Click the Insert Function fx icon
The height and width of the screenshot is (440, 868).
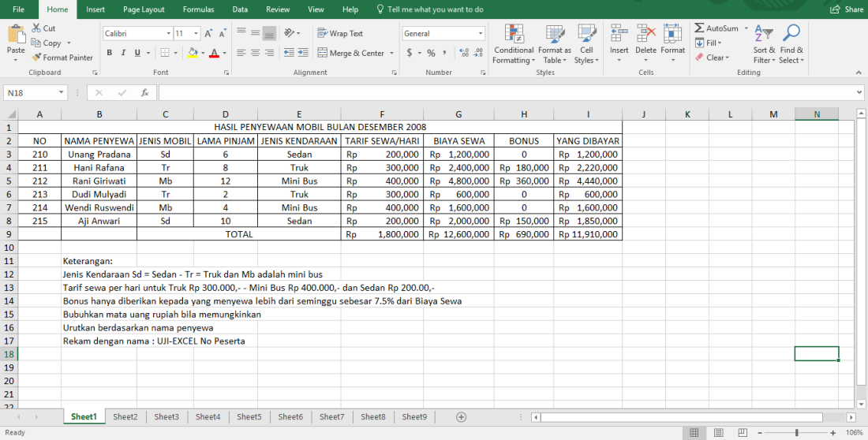click(x=145, y=93)
